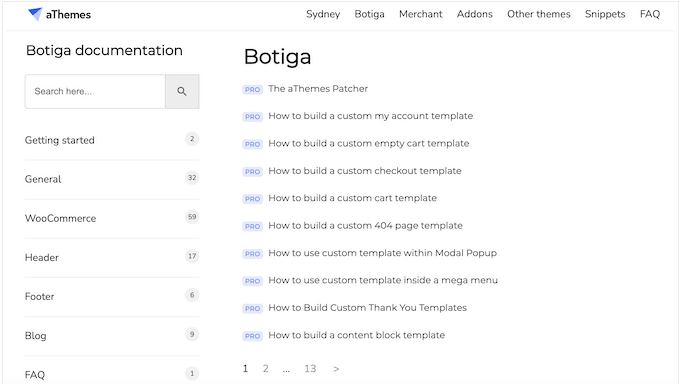
Task: Click the Botiga page heading
Action: [x=278, y=57]
